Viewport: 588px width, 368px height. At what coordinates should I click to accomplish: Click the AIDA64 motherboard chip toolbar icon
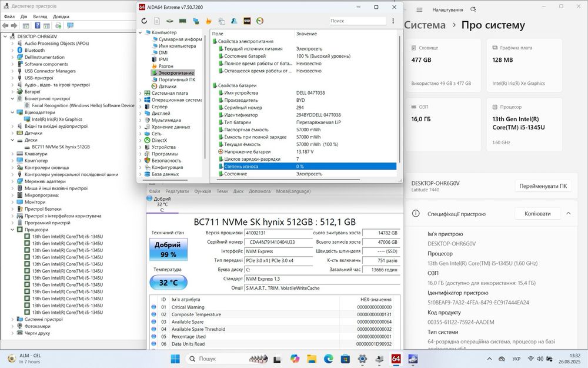click(169, 21)
